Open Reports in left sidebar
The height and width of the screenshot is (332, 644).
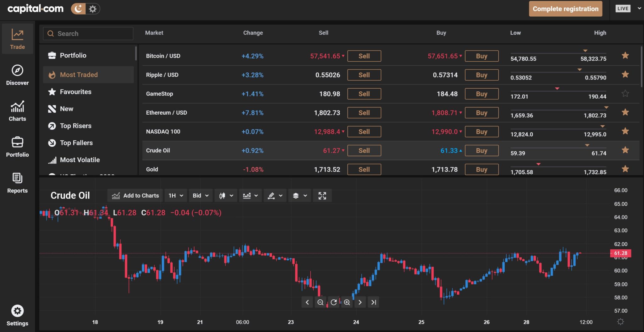pyautogui.click(x=17, y=183)
